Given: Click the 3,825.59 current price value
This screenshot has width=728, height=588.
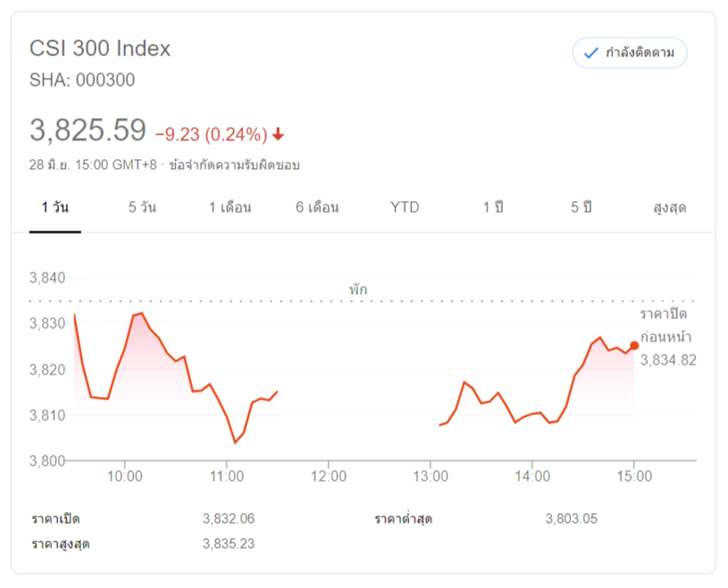Looking at the screenshot, I should click(x=88, y=130).
